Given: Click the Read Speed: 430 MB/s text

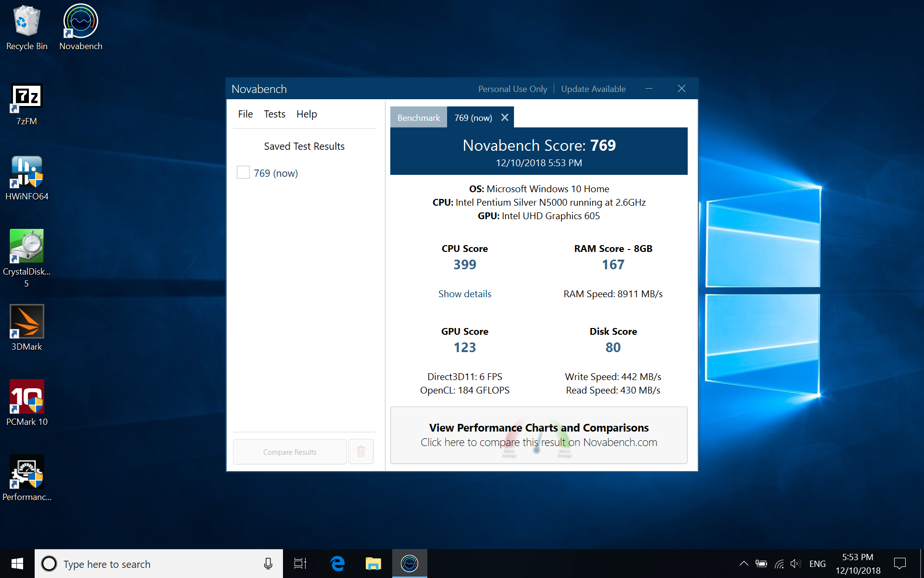Looking at the screenshot, I should (x=613, y=390).
